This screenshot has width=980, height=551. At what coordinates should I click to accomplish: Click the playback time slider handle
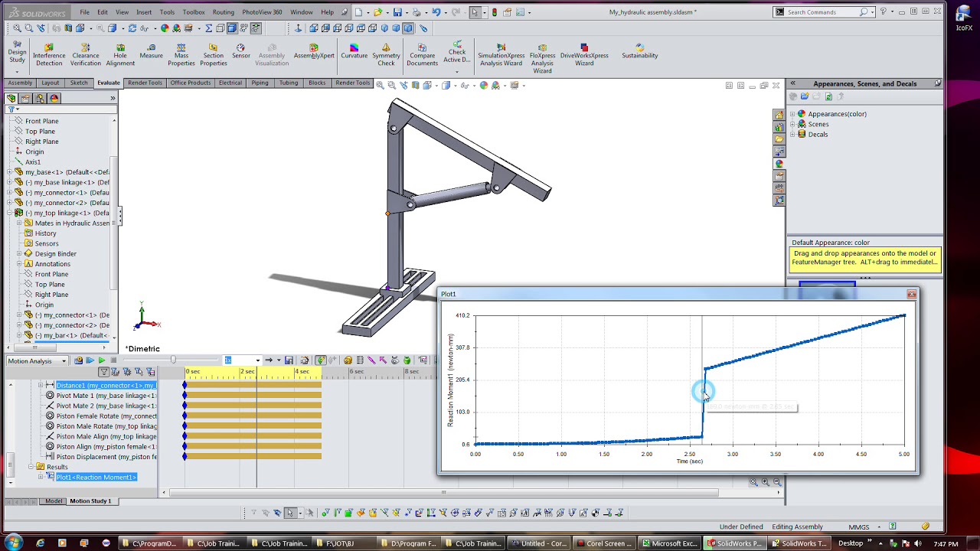[x=173, y=360]
